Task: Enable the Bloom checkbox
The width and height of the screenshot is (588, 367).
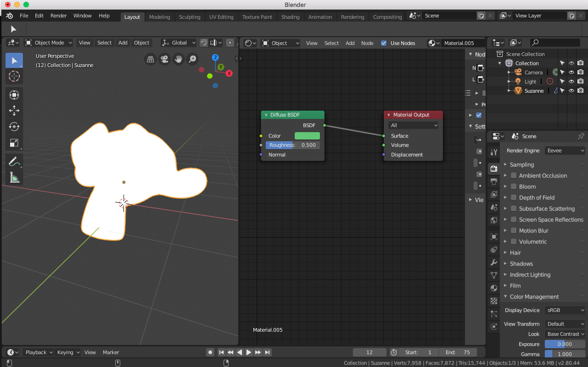Action: [513, 186]
